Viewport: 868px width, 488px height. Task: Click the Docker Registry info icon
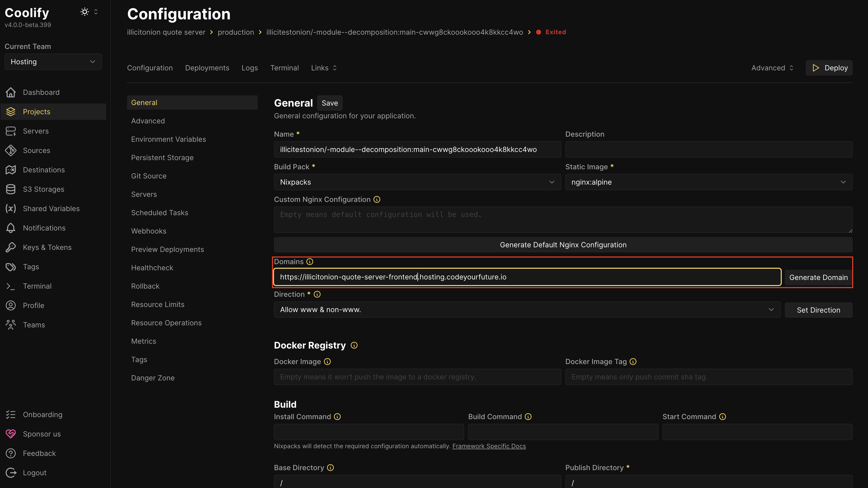point(354,345)
